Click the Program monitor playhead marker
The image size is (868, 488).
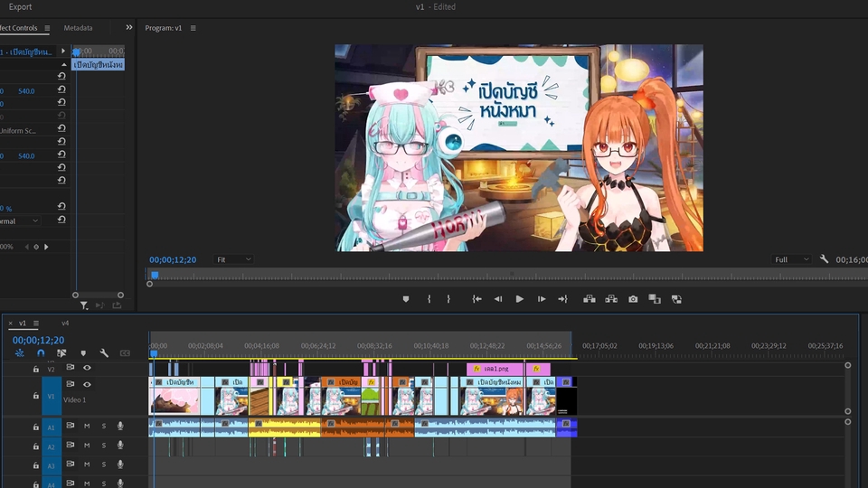[x=155, y=275]
